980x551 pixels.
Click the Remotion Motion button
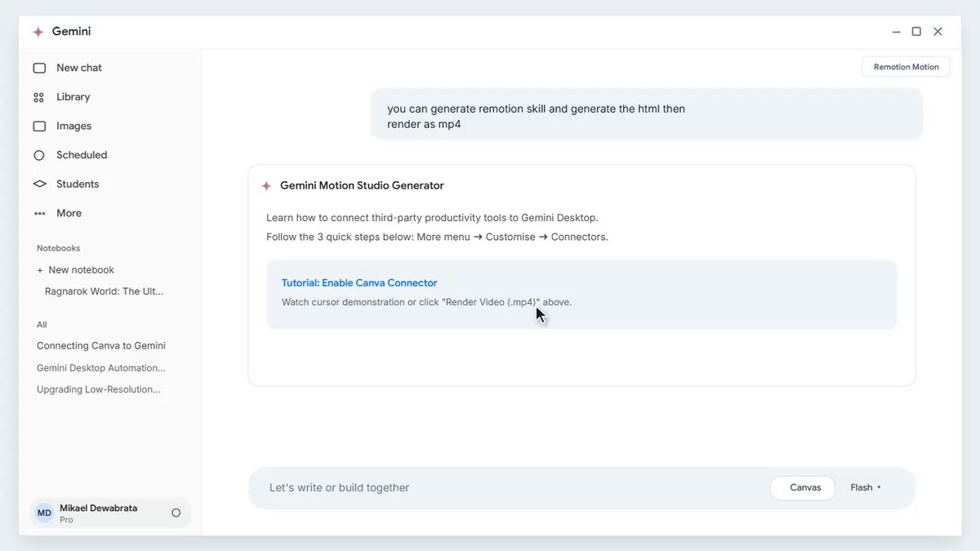click(x=906, y=67)
